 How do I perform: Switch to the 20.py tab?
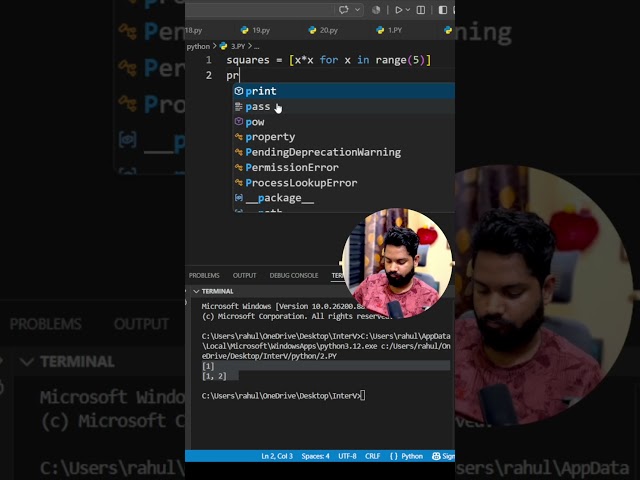[323, 30]
